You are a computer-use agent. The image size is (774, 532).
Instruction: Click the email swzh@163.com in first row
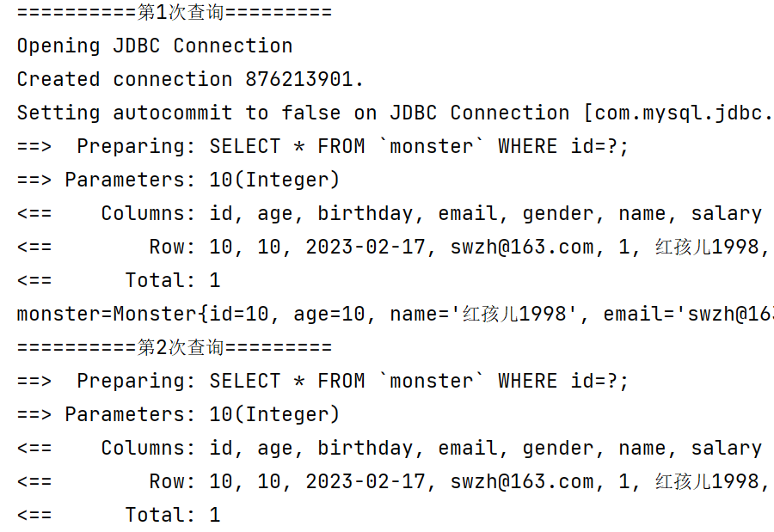pyautogui.click(x=522, y=247)
